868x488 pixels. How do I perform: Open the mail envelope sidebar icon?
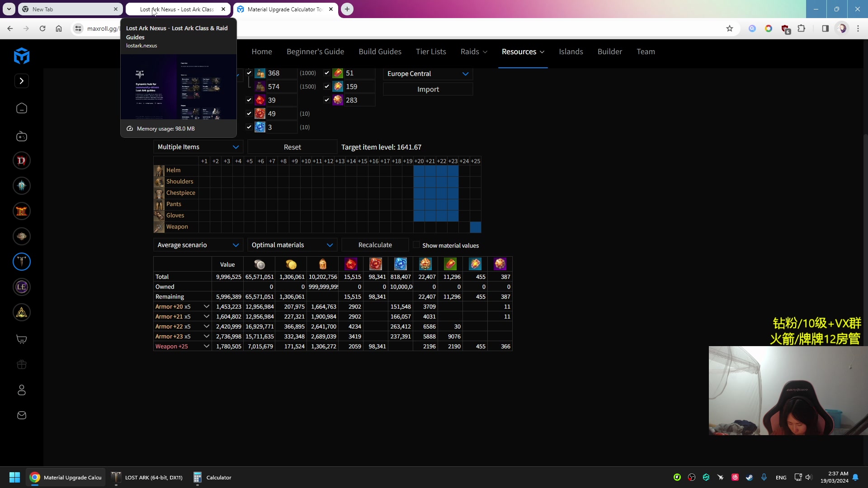click(21, 415)
